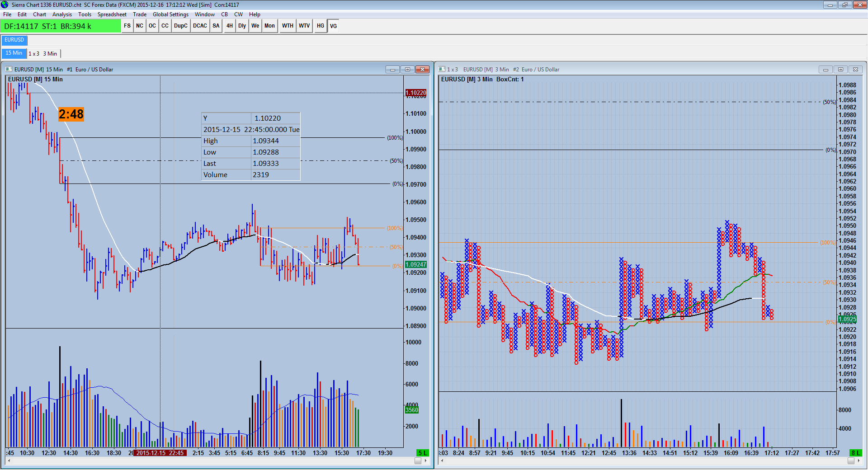868x470 pixels.
Task: Click the 1.10220 red price label
Action: pyautogui.click(x=416, y=93)
